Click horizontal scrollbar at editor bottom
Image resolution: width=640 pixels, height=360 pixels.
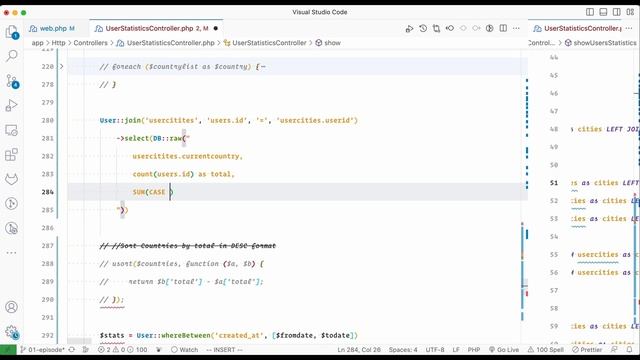point(79,341)
